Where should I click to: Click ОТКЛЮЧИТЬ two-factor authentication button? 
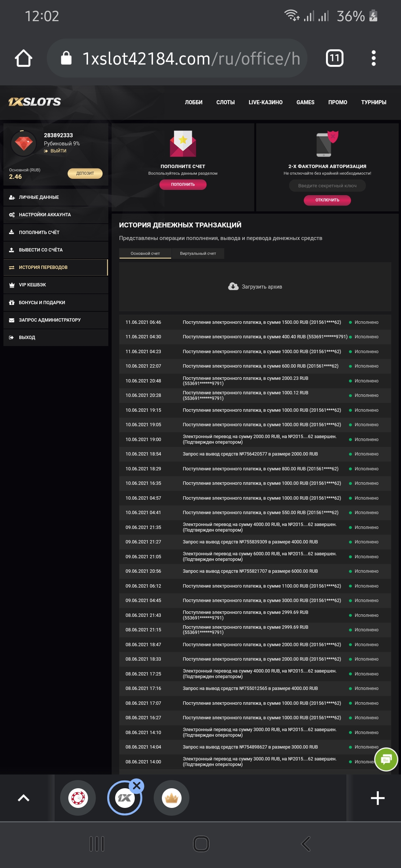pyautogui.click(x=327, y=200)
